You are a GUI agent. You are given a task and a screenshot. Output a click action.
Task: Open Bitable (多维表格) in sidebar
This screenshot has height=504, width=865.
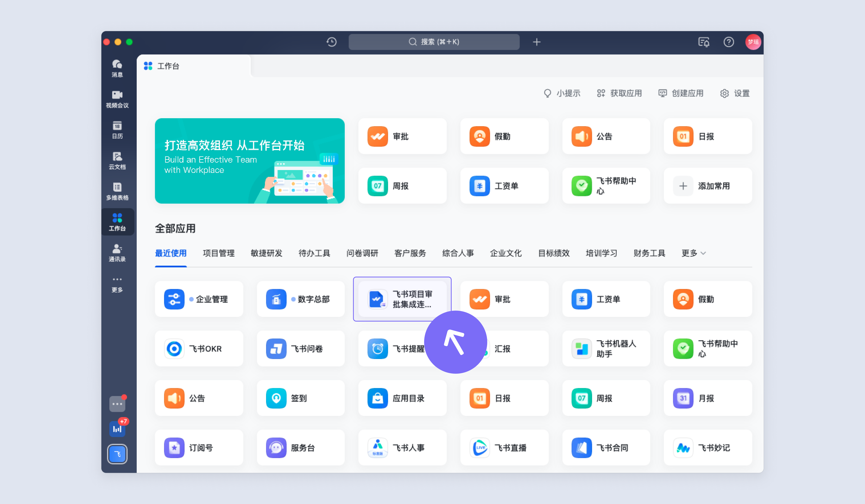(117, 191)
